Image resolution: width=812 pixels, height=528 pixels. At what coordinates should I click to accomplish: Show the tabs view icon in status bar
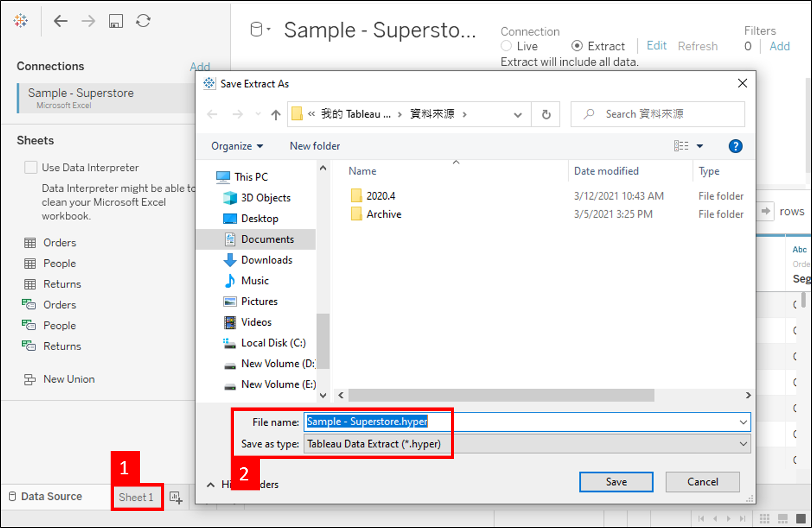(x=801, y=519)
